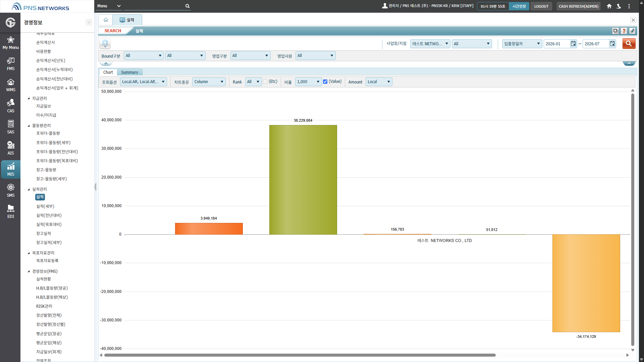Image resolution: width=644 pixels, height=362 pixels.
Task: Open 실적(세부) menu item
Action: [x=45, y=206]
